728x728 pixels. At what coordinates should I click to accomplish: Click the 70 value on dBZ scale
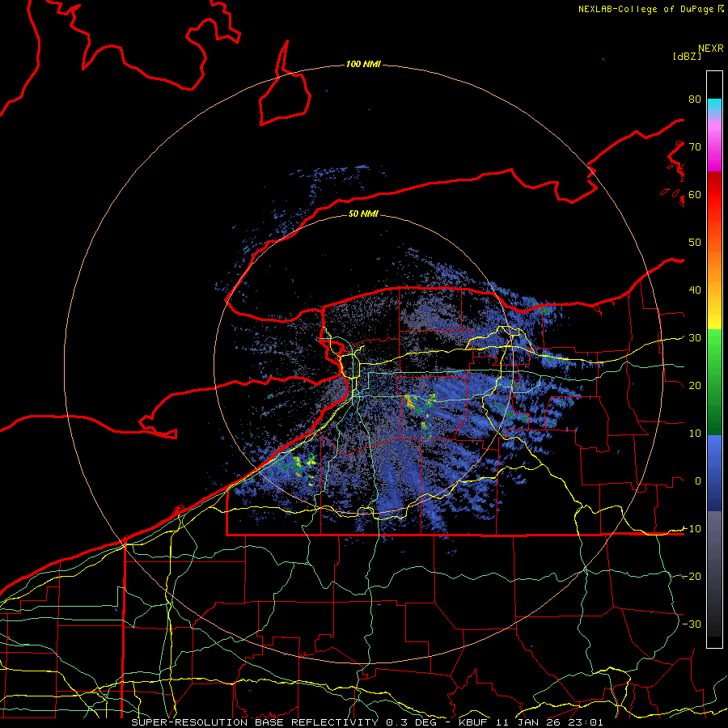[x=695, y=146]
